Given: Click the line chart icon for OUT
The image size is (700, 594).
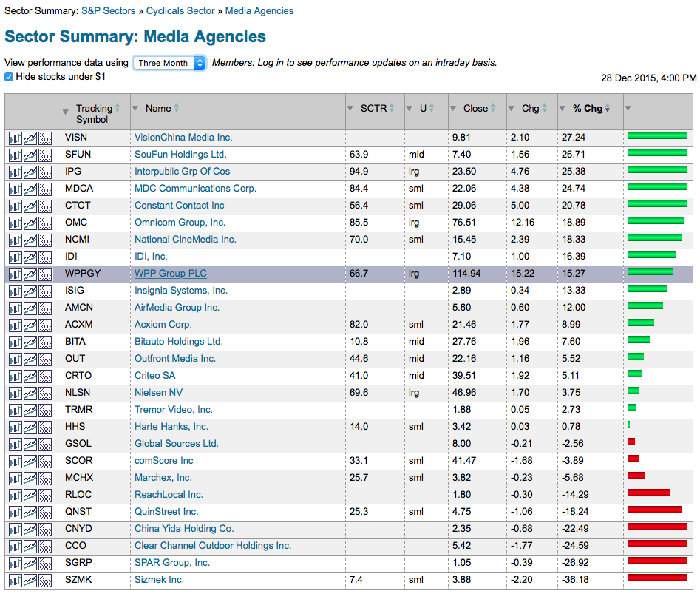Looking at the screenshot, I should [30, 360].
